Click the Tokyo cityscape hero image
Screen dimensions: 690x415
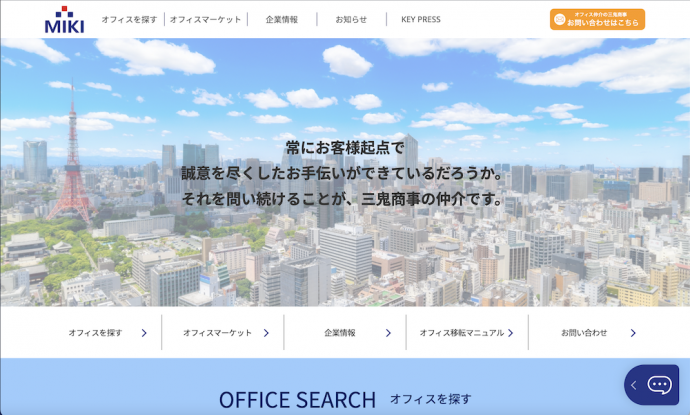click(345, 240)
